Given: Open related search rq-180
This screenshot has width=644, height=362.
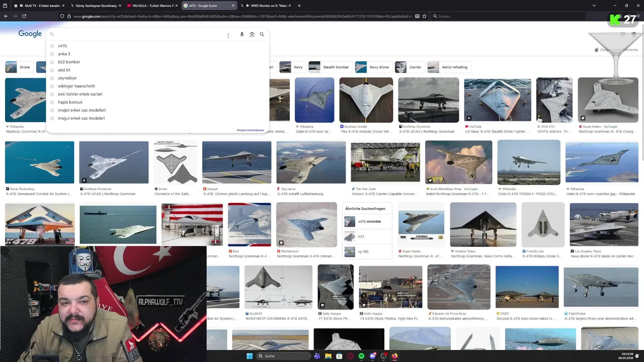Looking at the screenshot, I should pos(367,251).
